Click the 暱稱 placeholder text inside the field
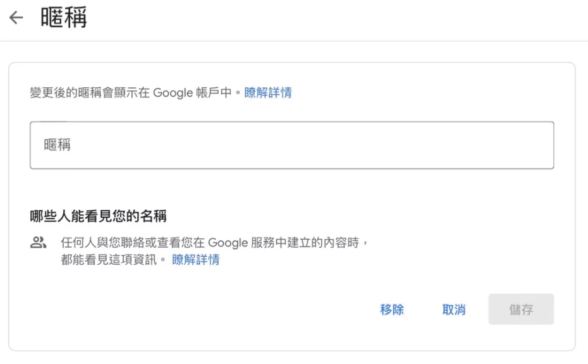Screen dimensions: 588x364 click(x=57, y=145)
